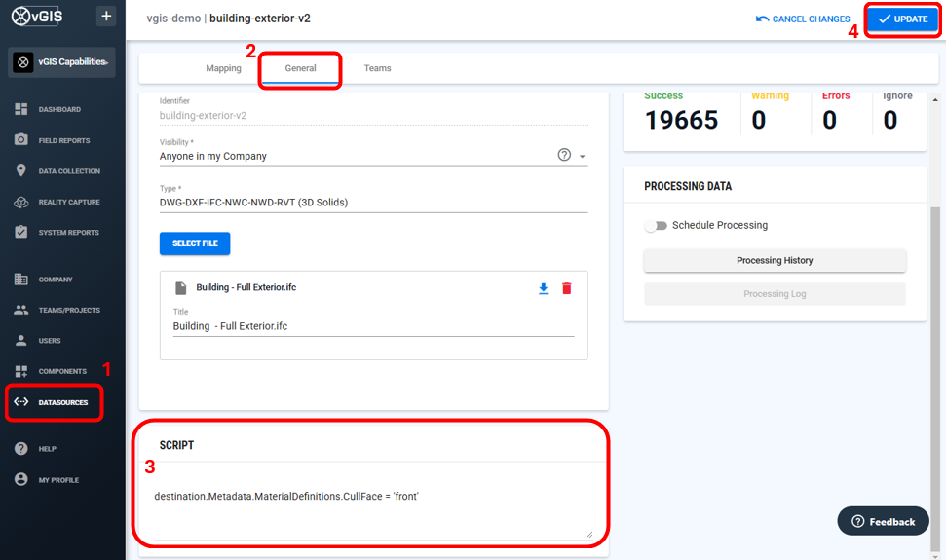Click the PROCESSING DATA heading
The width and height of the screenshot is (946, 560).
[x=688, y=186]
